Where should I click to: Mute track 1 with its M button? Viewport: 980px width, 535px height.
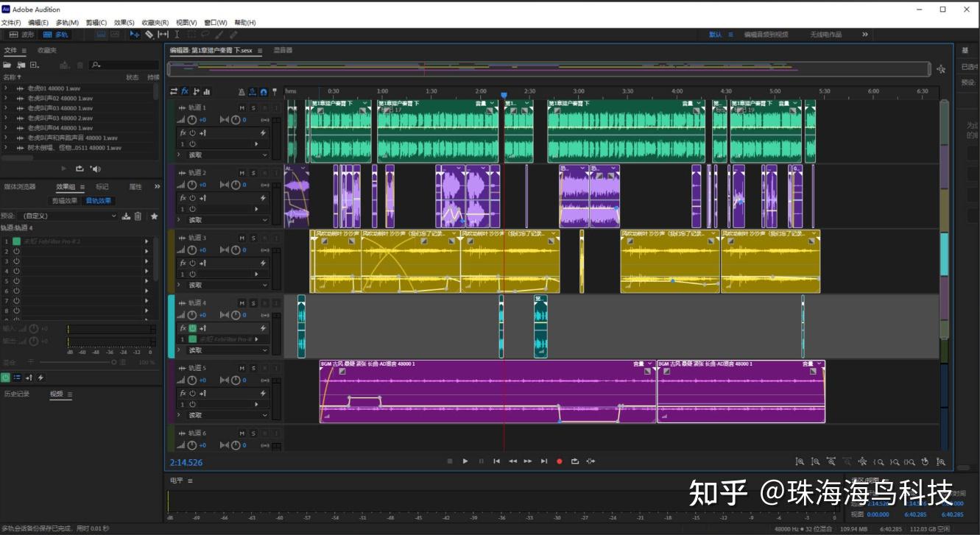tap(242, 108)
